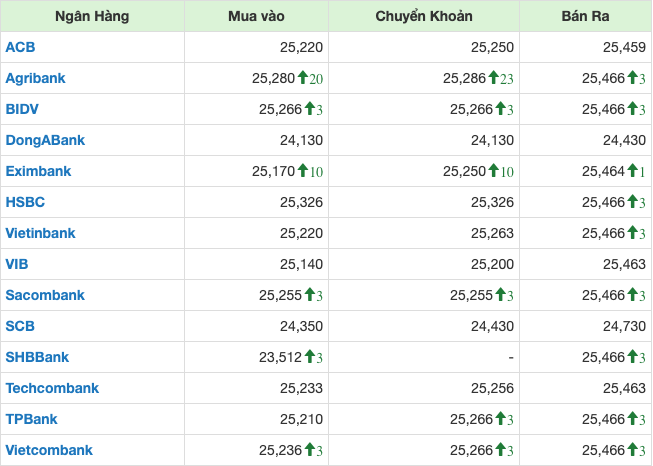The width and height of the screenshot is (653, 466).
Task: Click Eximbank's green up arrow in Bán Ra
Action: (632, 171)
